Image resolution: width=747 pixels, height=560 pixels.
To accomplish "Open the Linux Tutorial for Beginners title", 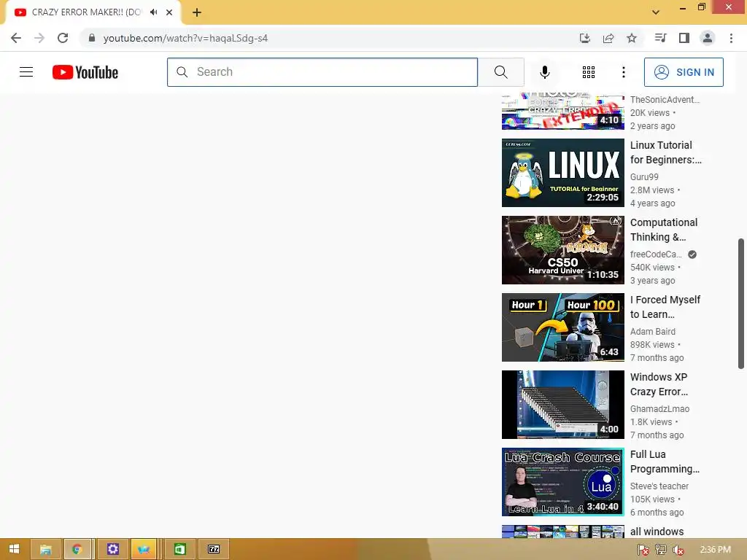I will tap(665, 152).
